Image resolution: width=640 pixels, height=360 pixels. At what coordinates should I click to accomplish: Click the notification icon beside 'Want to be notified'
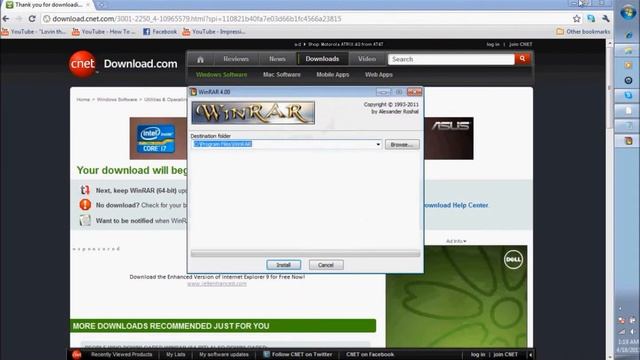coord(85,220)
